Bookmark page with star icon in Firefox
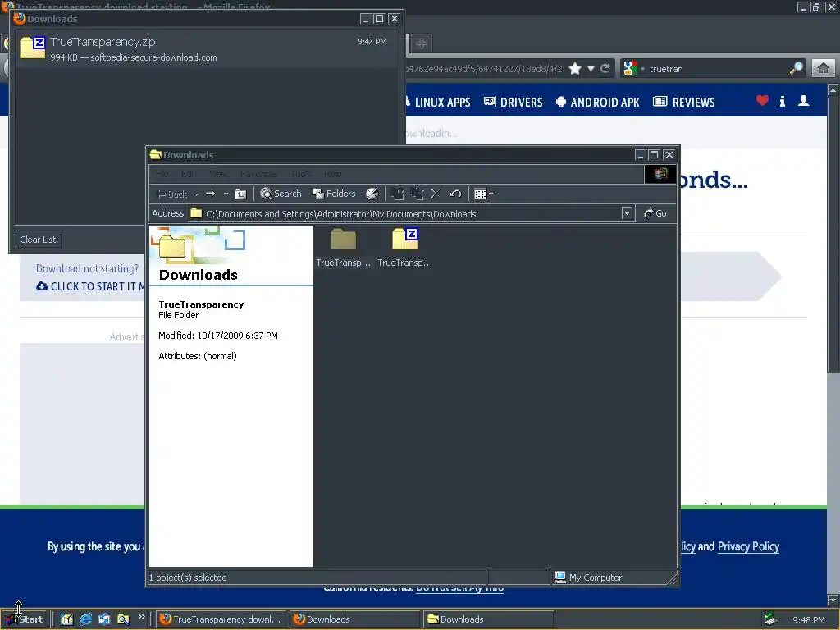The width and height of the screenshot is (840, 630). coord(575,69)
